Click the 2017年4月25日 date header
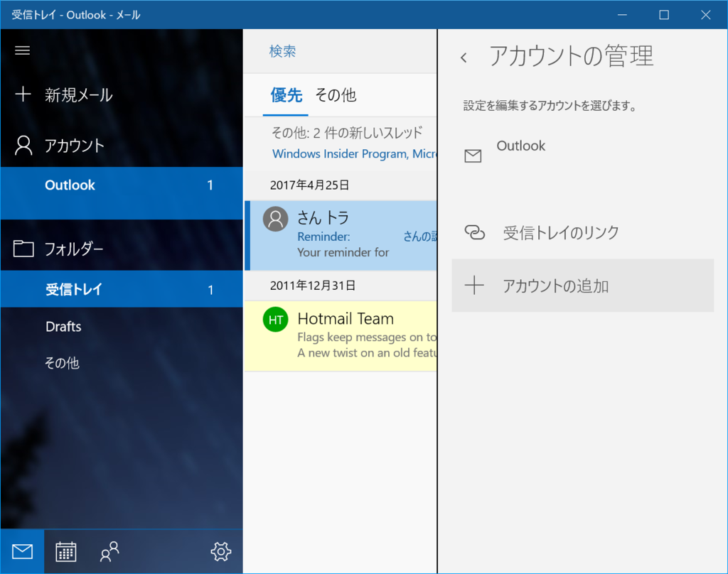Image resolution: width=728 pixels, height=574 pixels. [310, 185]
